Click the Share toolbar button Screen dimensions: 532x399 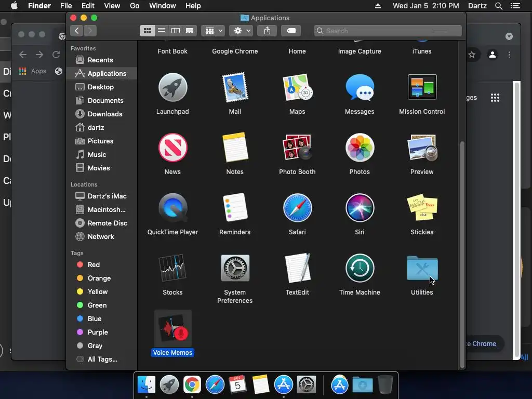pyautogui.click(x=268, y=31)
